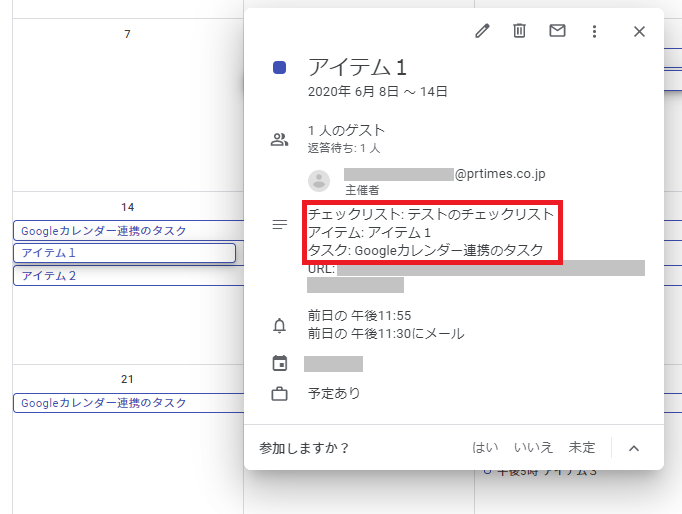Screen dimensions: 682x514
Task: Click the calendar icon in popup
Action: (279, 363)
